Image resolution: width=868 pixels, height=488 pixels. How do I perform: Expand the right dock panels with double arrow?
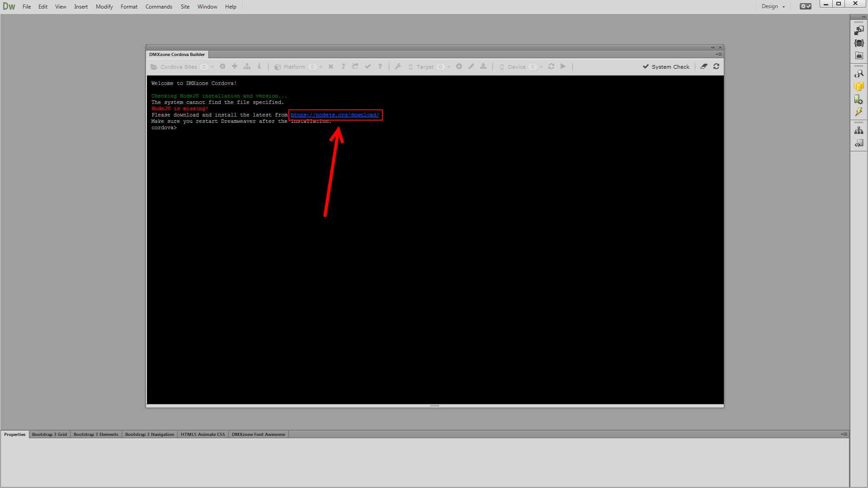(863, 17)
